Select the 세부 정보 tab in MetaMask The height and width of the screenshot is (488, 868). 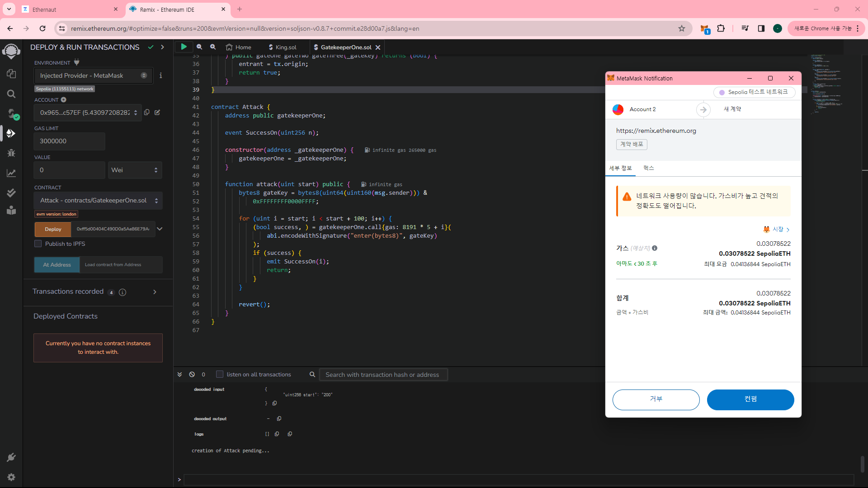pos(620,168)
